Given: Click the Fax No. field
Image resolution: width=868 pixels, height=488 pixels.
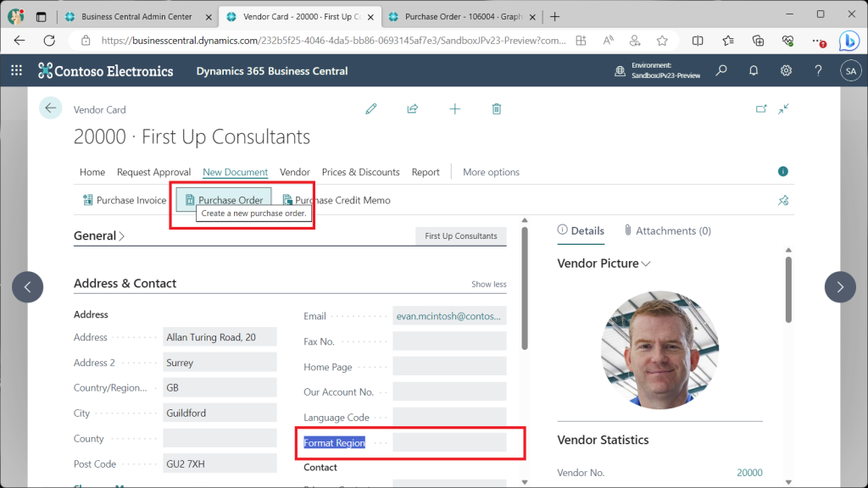Looking at the screenshot, I should coord(449,341).
